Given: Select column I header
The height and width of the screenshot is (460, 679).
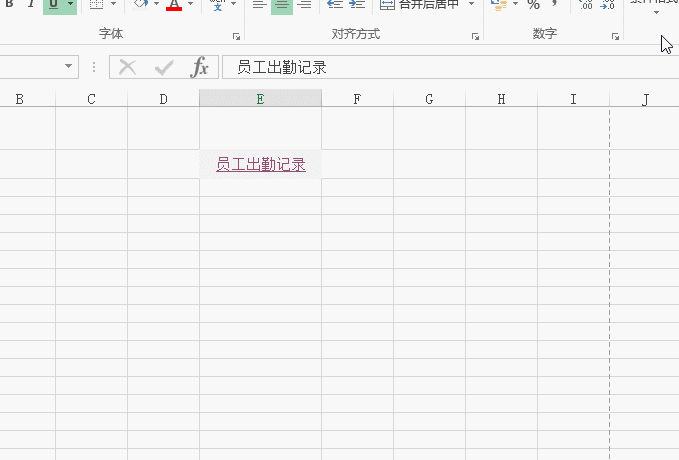Looking at the screenshot, I should [573, 99].
